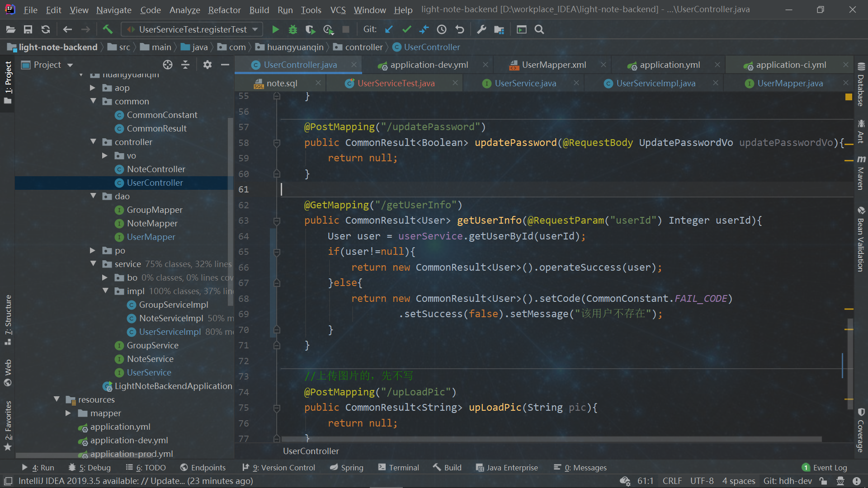Navigate back with the left arrow icon
This screenshot has height=488, width=868.
point(67,29)
